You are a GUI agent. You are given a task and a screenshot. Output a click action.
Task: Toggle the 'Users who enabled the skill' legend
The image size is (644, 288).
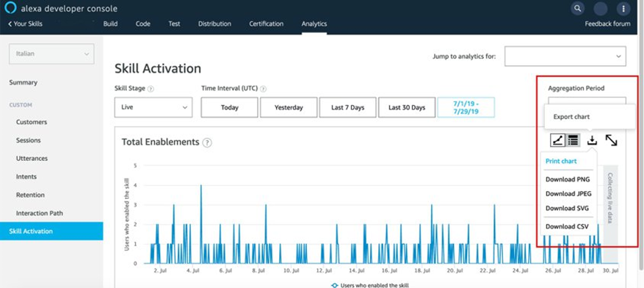369,285
